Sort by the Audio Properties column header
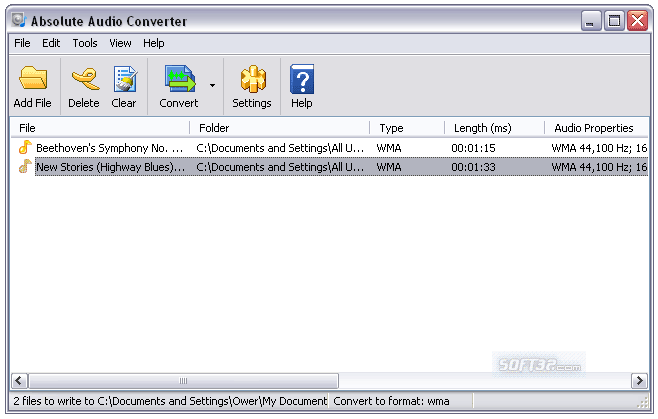 (x=596, y=128)
